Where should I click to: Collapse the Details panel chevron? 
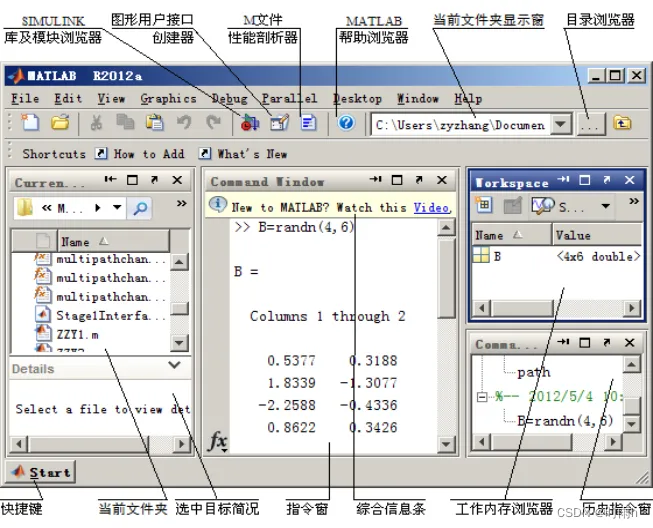coord(174,365)
